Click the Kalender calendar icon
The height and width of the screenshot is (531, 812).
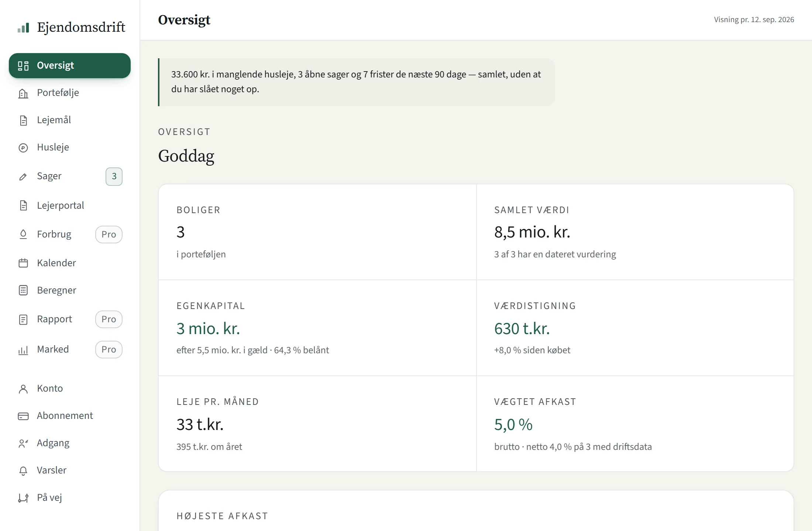point(23,263)
